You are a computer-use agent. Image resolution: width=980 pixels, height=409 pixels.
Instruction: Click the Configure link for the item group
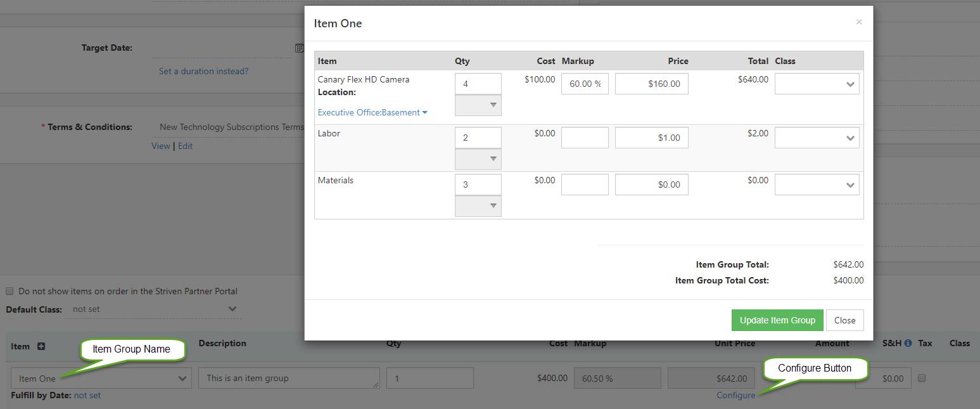coord(735,394)
